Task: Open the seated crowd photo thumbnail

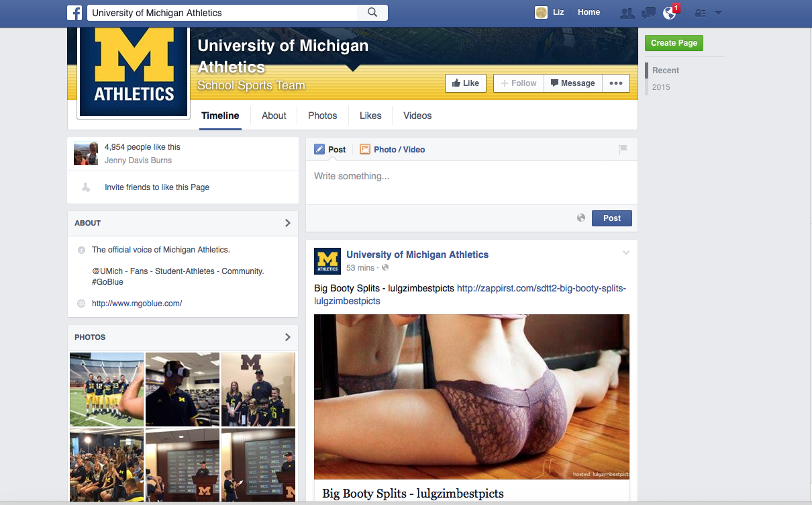Action: (107, 465)
